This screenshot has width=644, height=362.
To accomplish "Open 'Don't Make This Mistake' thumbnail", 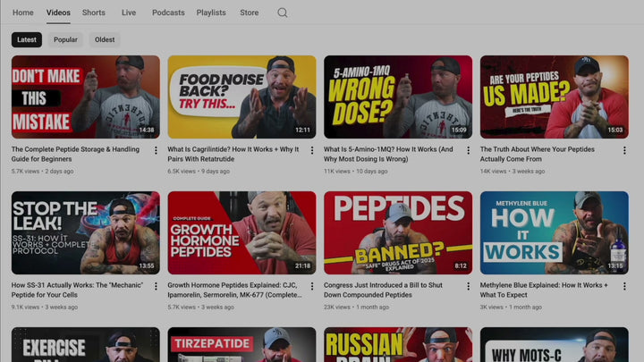I will coord(86,97).
